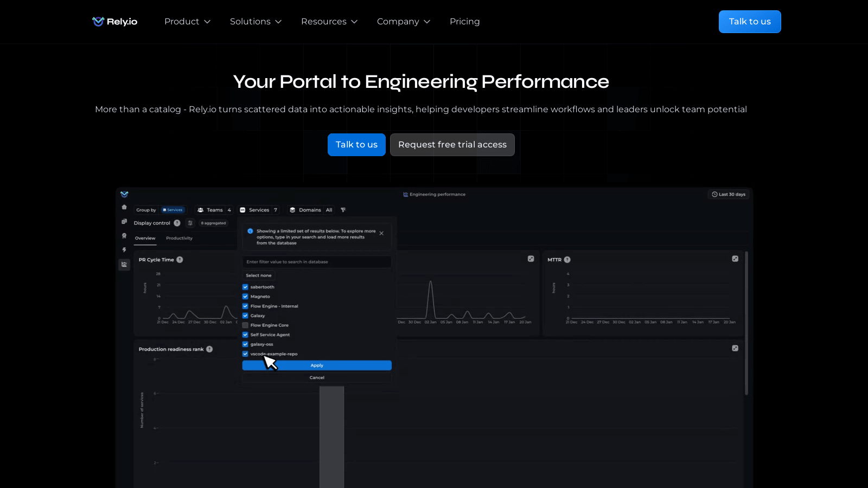Image resolution: width=868 pixels, height=488 pixels.
Task: Open the lightning bolt actions icon in sidebar
Action: [124, 250]
